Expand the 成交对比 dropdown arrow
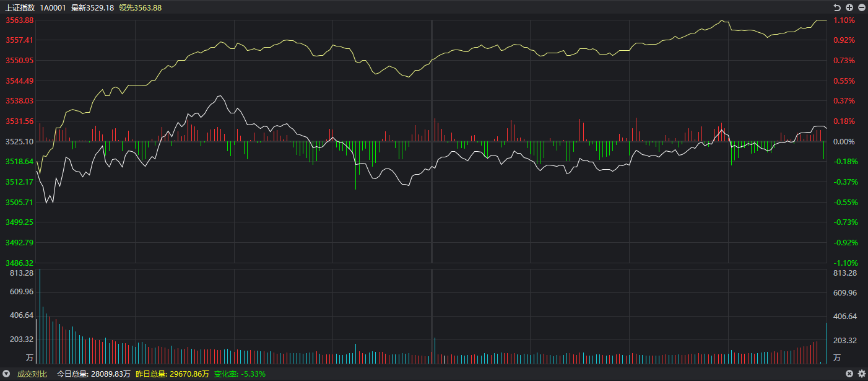868x381 pixels. click(x=7, y=374)
